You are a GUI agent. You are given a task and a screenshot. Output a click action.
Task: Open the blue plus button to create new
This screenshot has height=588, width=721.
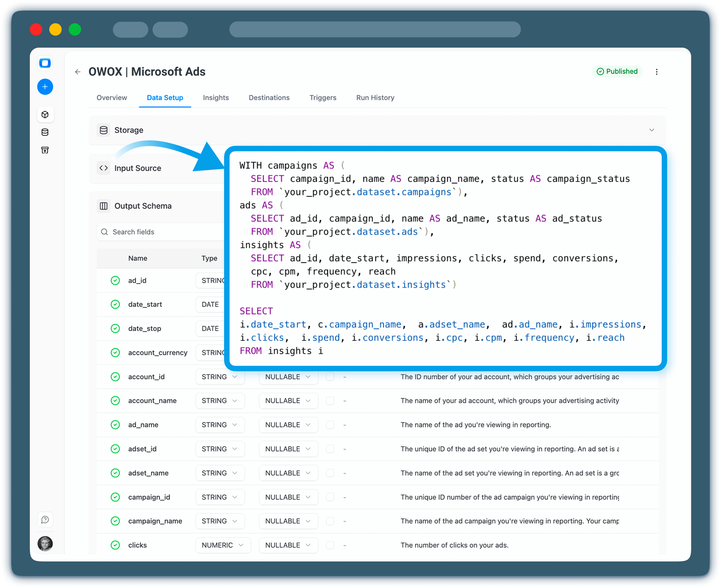tap(45, 87)
